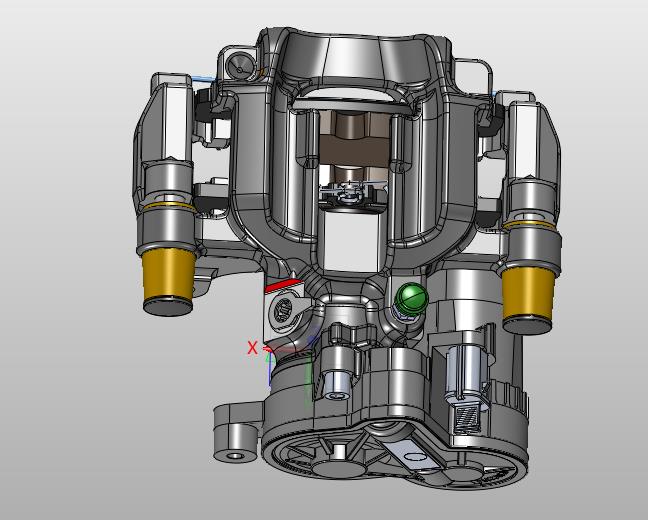Pick the coil spring in the electrical connector

(x=466, y=418)
